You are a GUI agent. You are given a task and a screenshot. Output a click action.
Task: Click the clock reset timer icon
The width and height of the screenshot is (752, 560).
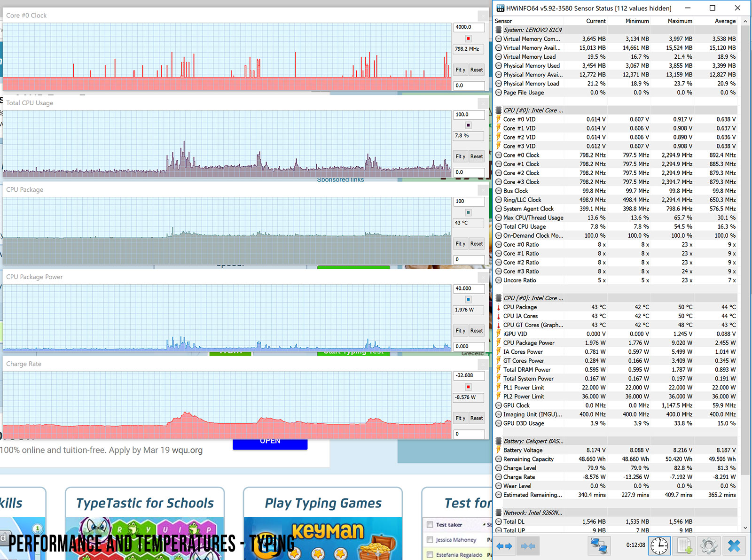(x=659, y=546)
